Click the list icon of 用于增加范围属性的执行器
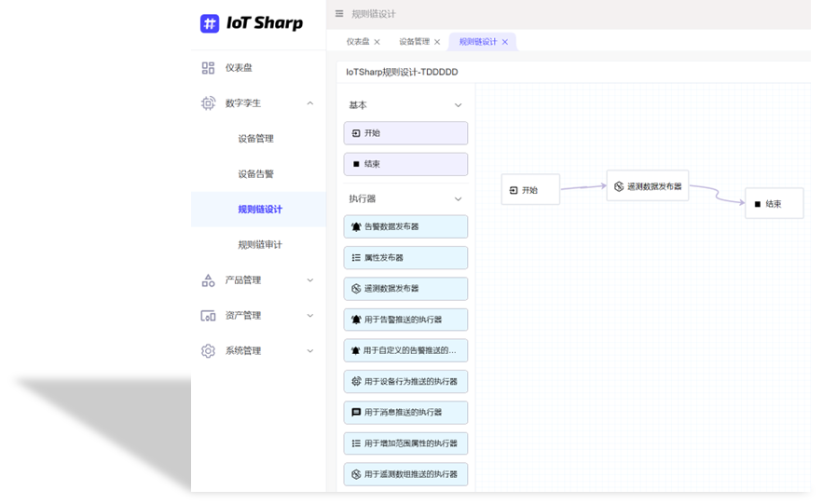Screen dimensions: 823x504 (x=356, y=443)
